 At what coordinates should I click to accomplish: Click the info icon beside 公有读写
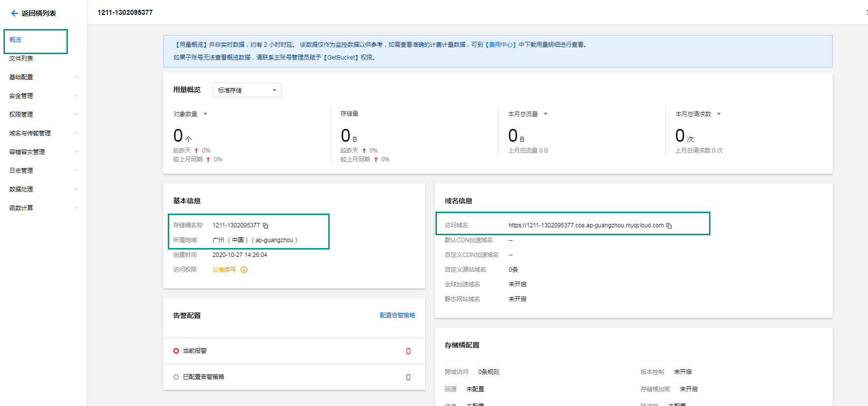[x=244, y=270]
